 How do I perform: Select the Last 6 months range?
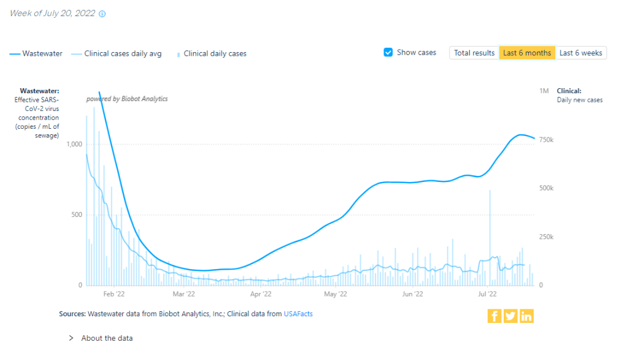pyautogui.click(x=527, y=53)
